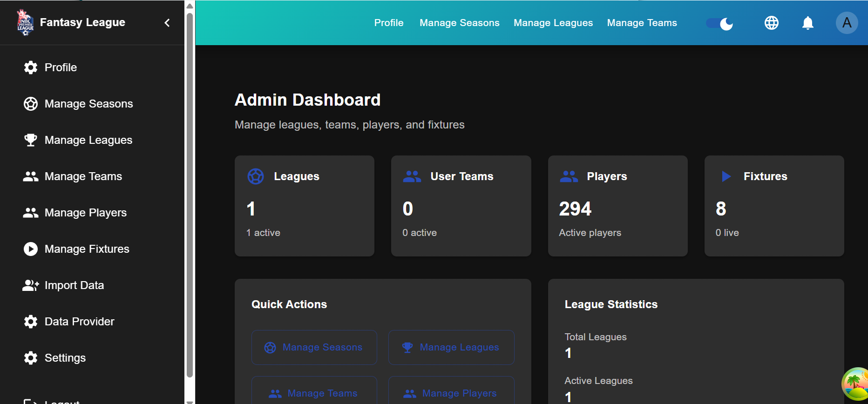868x404 pixels.
Task: Click the Import Data person-add icon
Action: (x=31, y=285)
